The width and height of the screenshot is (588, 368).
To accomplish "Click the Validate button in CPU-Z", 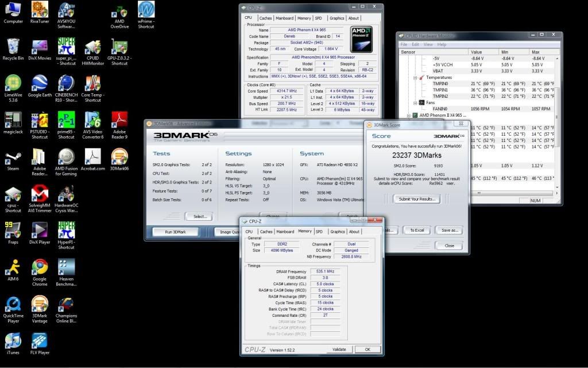I will pos(339,349).
